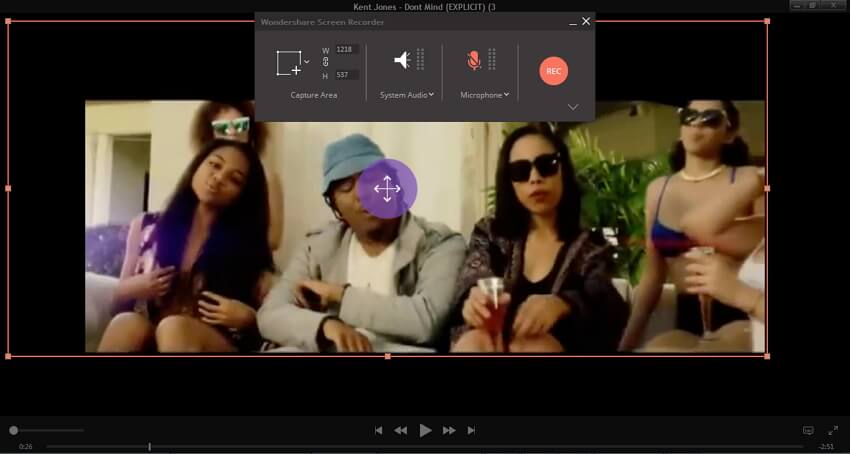Close the Wondershare Screen Recorder panel

click(x=586, y=22)
